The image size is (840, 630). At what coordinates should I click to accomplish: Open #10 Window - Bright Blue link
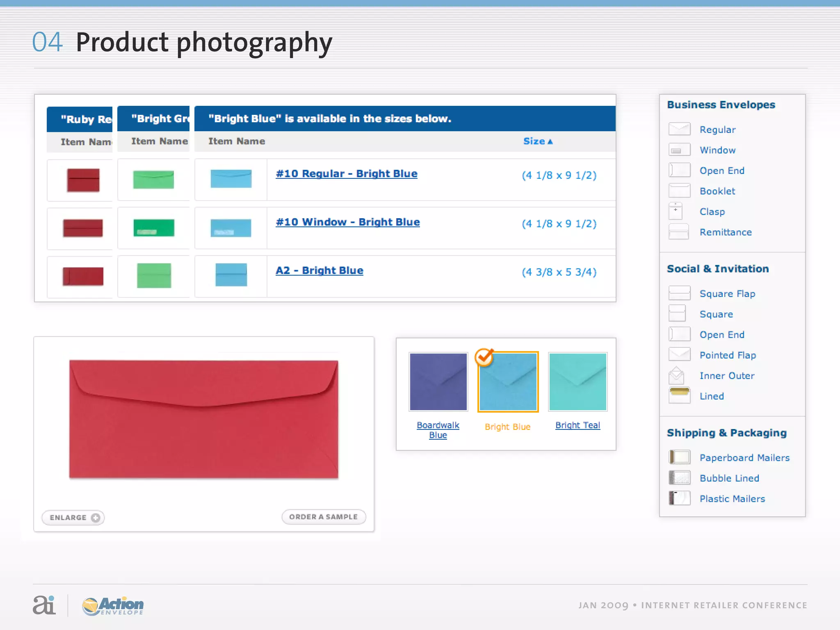tap(348, 222)
